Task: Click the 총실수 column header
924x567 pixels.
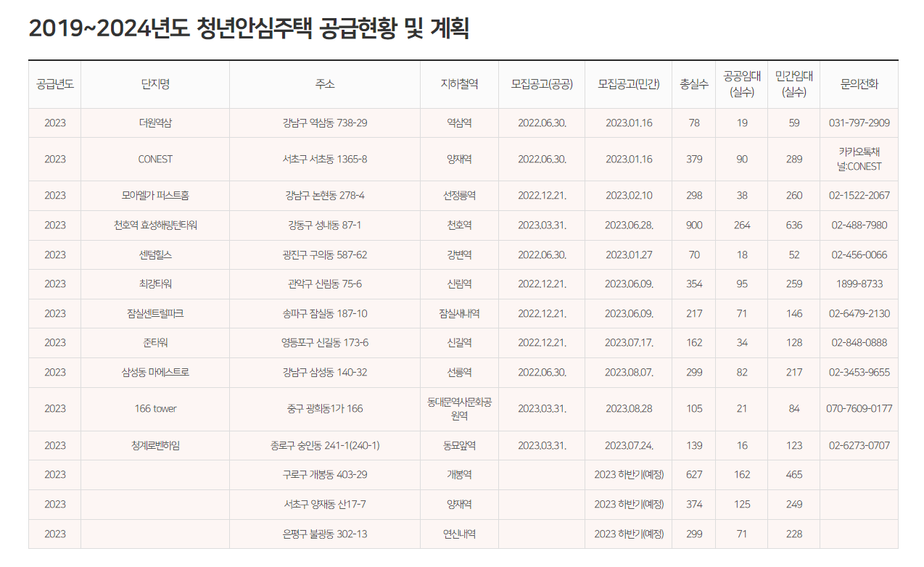Action: [693, 84]
